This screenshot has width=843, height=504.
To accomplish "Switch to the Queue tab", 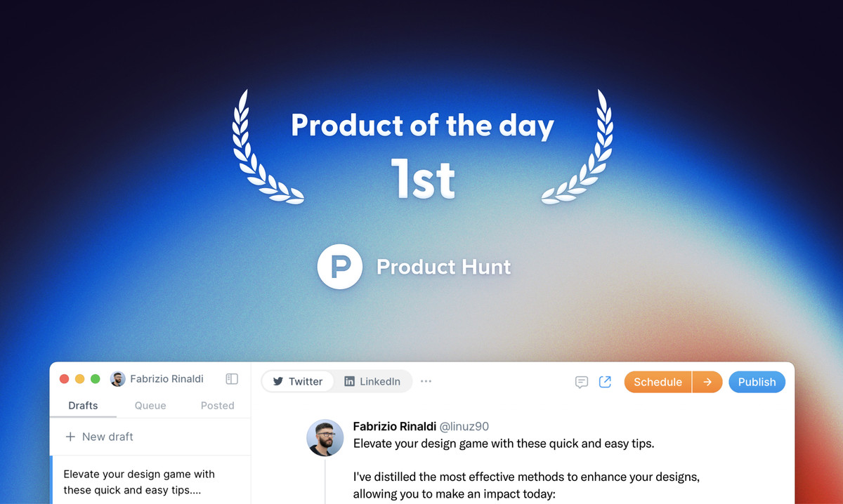I will pyautogui.click(x=150, y=406).
